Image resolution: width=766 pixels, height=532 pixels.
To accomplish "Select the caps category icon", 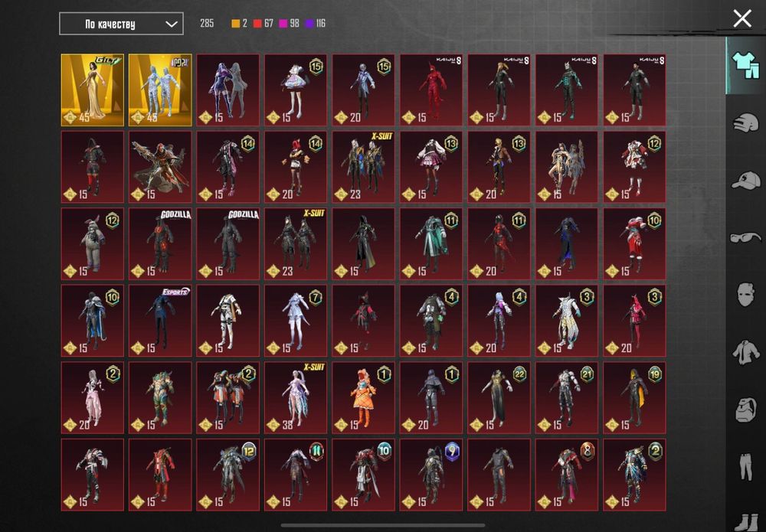I will 745,180.
